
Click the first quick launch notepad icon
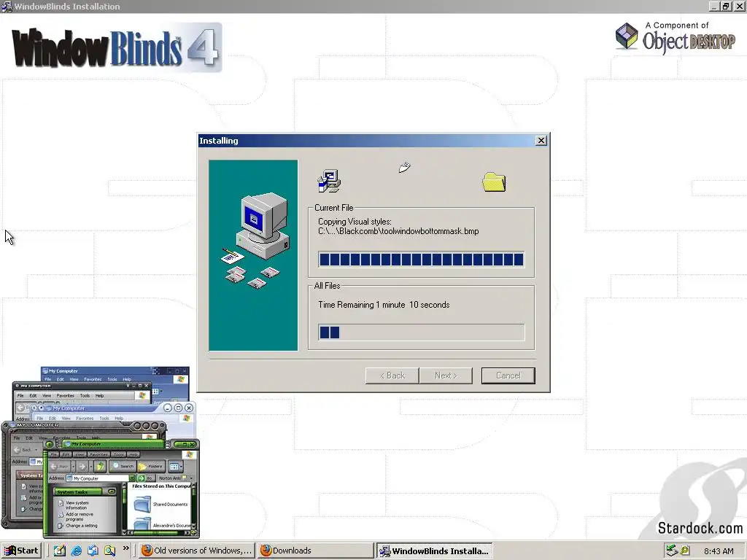tap(60, 551)
